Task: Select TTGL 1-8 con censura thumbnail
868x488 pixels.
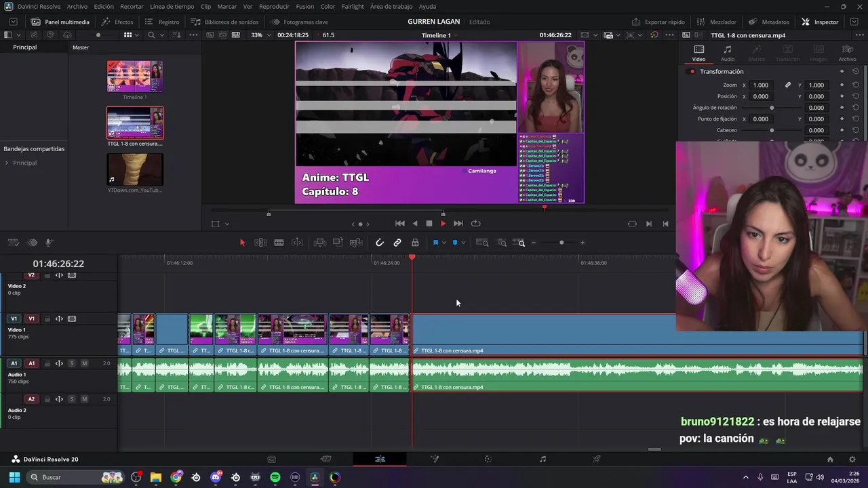Action: (x=135, y=123)
